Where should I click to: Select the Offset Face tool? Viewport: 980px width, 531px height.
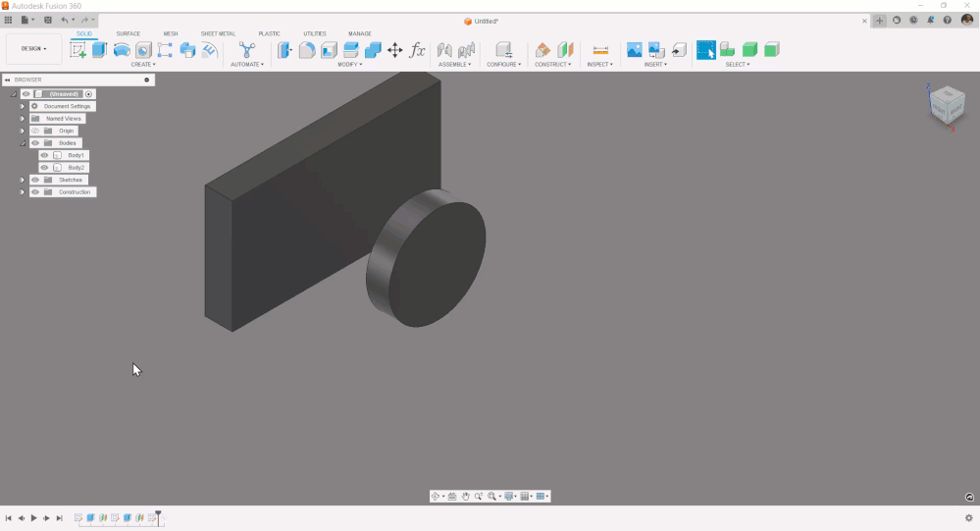click(350, 50)
